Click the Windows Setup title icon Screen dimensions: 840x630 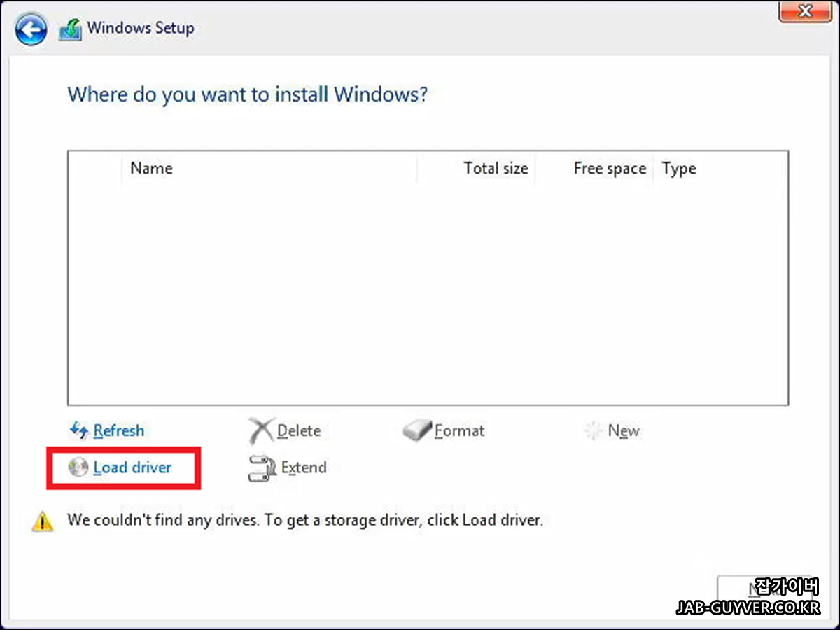[70, 29]
